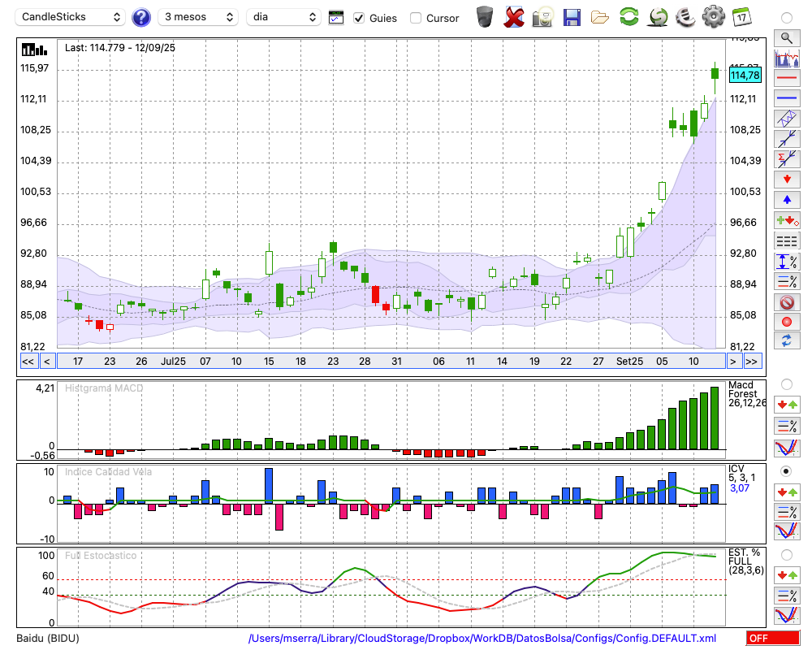This screenshot has height=650, width=812.
Task: Select the red horizontal line tool
Action: tap(787, 78)
